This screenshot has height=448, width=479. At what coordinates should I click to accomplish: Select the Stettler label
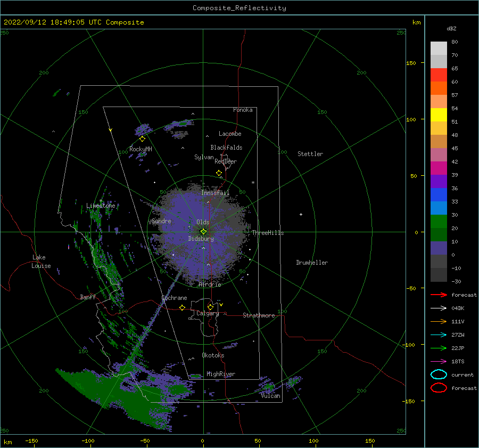coord(310,154)
